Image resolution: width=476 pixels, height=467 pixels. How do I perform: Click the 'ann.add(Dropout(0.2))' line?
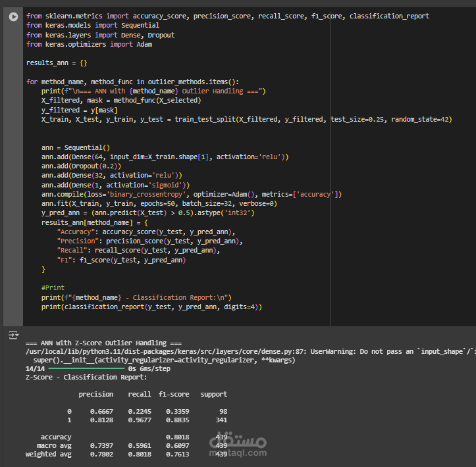click(x=81, y=166)
